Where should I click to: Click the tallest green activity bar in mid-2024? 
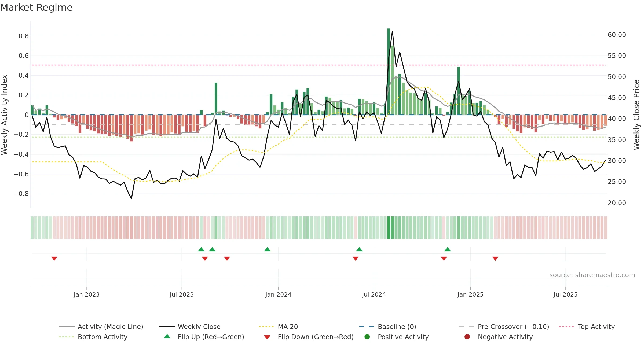tap(389, 72)
